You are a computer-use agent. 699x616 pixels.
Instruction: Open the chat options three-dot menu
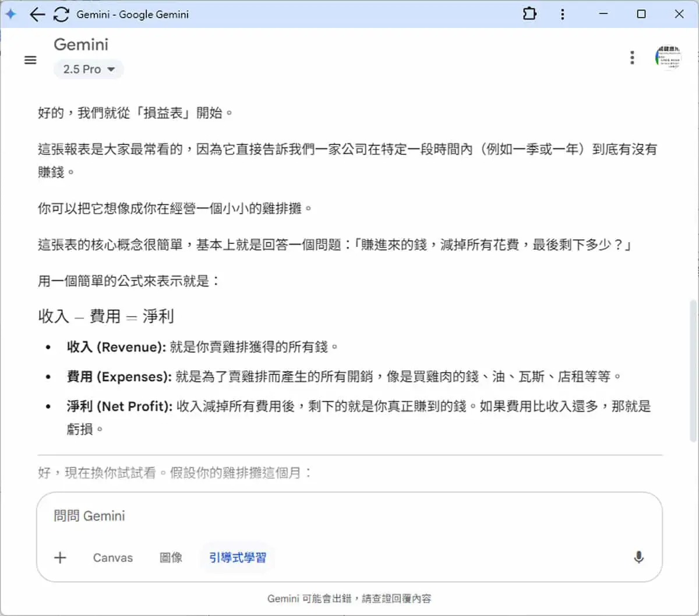pyautogui.click(x=632, y=57)
